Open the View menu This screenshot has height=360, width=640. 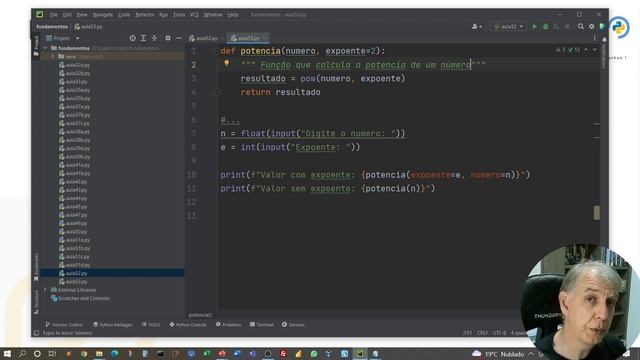click(x=82, y=15)
